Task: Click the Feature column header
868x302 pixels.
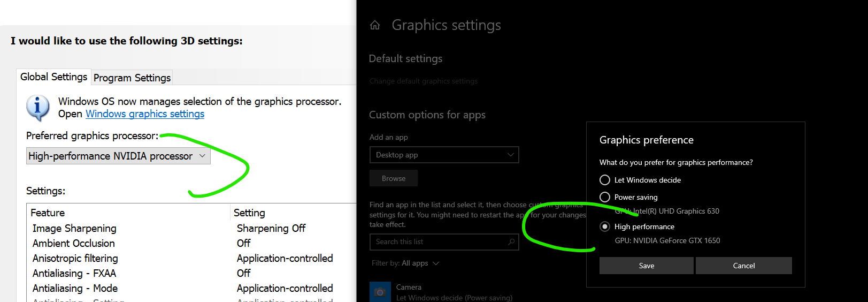Action: click(x=129, y=213)
